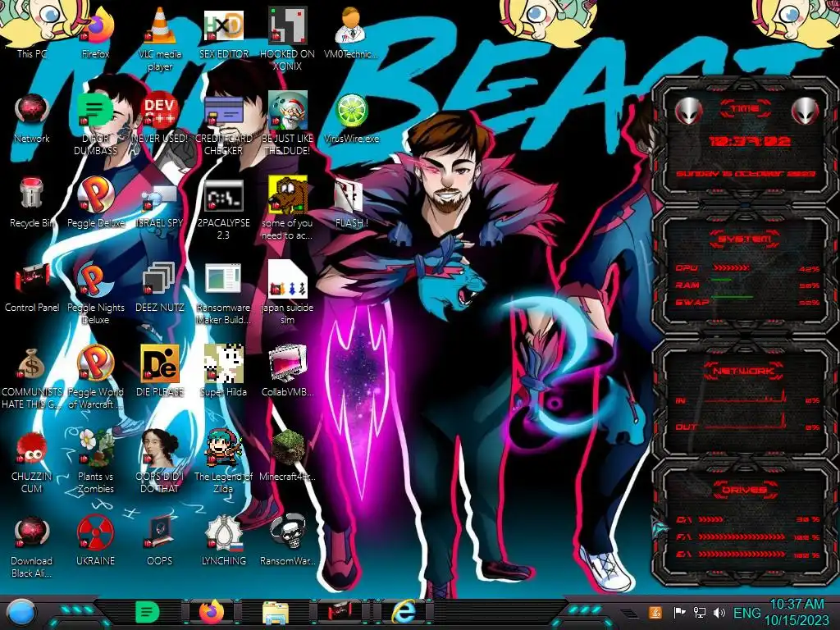
Task: Launch Super Hilda game icon
Action: coord(223,372)
